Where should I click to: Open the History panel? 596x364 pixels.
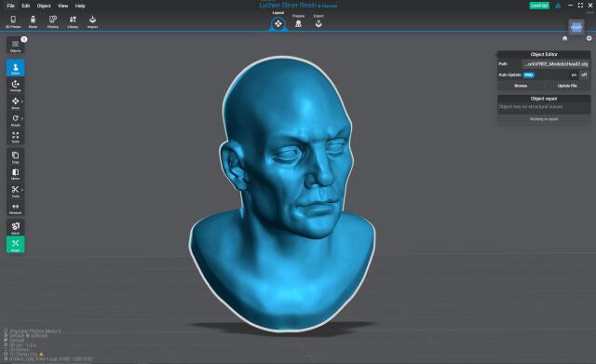[x=53, y=21]
